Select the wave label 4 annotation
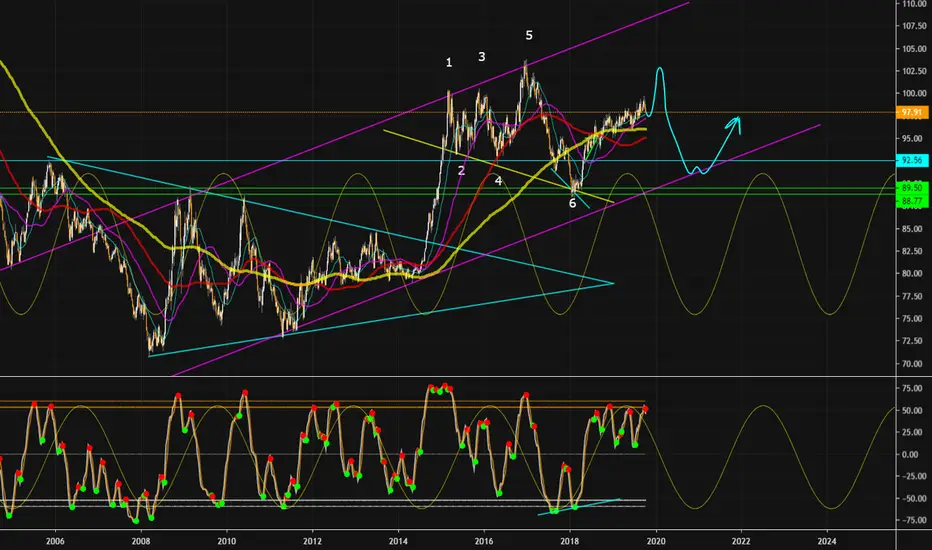Viewport: 932px width, 550px height. (x=498, y=181)
